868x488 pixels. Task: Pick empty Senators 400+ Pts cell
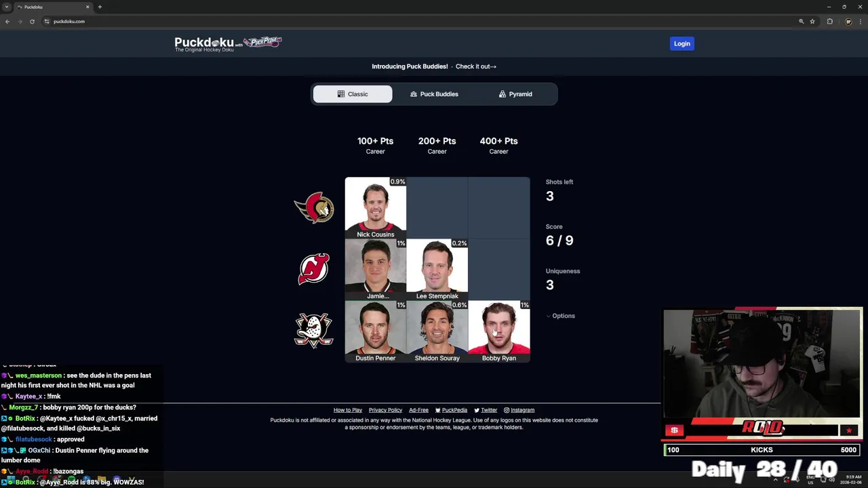point(499,208)
